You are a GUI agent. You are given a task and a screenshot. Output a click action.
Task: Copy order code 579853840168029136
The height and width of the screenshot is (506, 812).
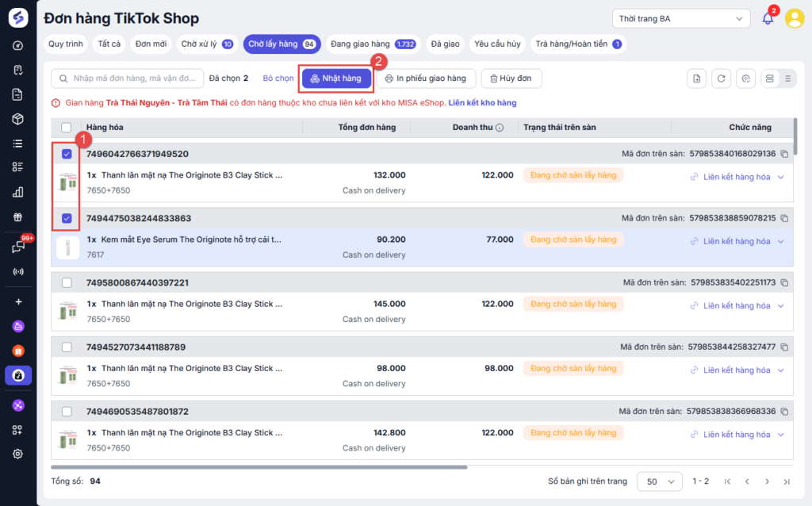point(784,154)
